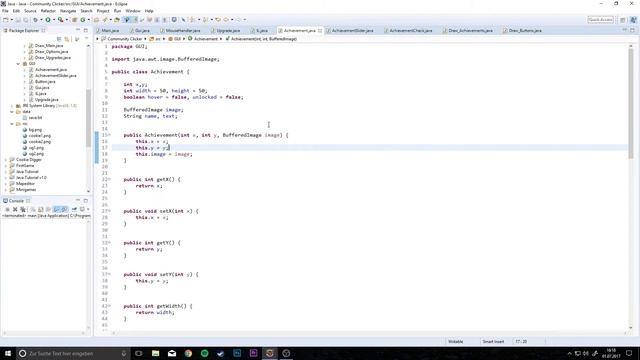Collapse the Achievement constructor fold marker
640x360 pixels.
109,135
